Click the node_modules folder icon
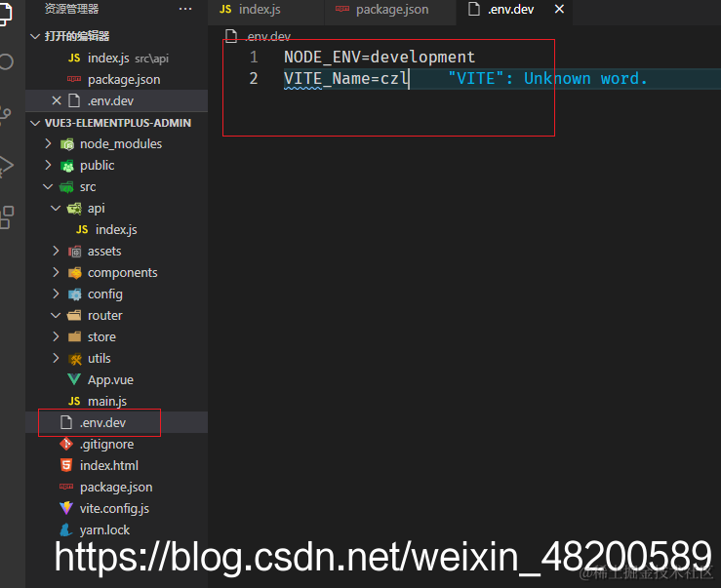 (x=67, y=144)
